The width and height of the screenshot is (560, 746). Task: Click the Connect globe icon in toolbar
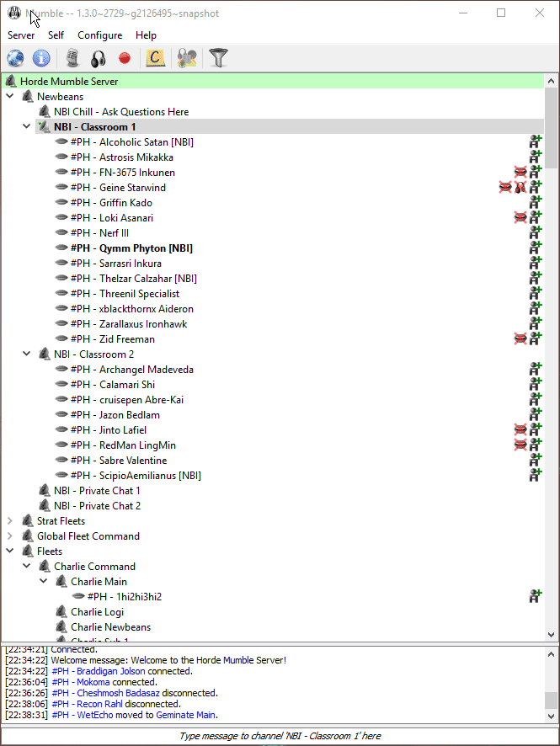point(15,58)
